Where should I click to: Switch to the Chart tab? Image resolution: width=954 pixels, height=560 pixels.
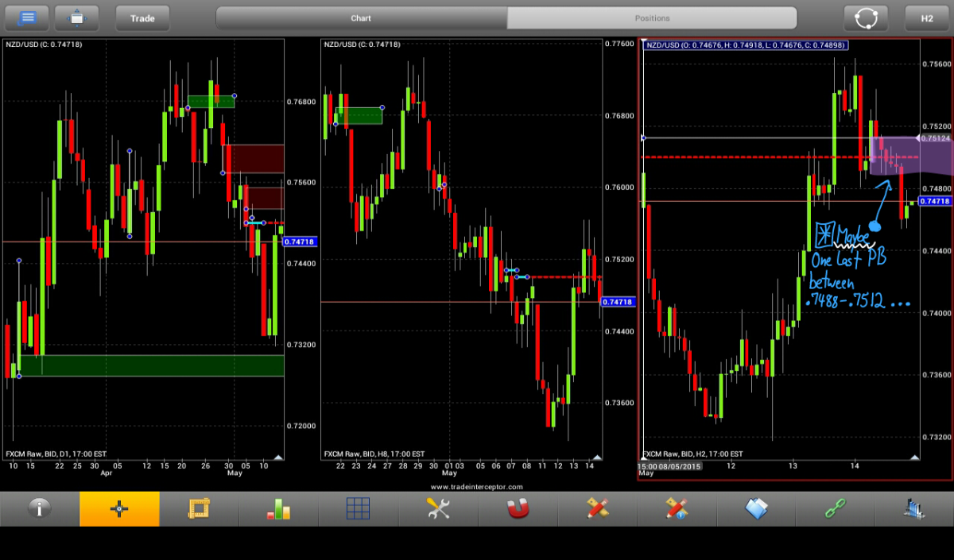click(361, 17)
